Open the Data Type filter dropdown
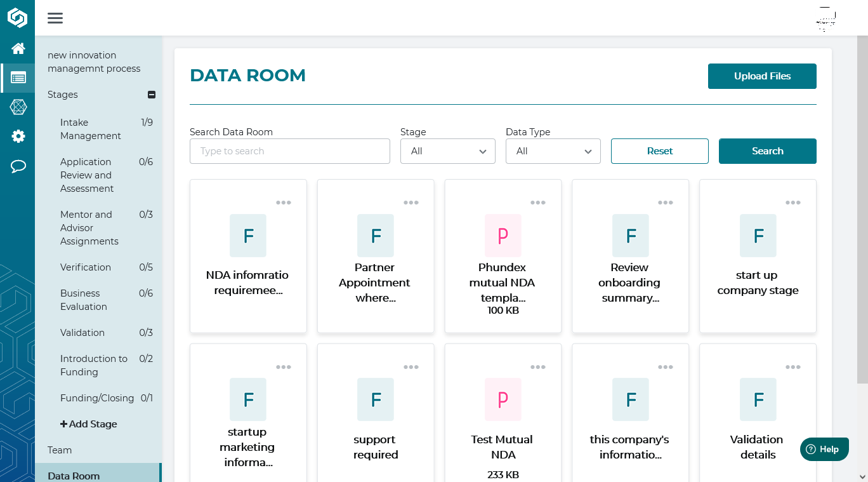Viewport: 868px width, 482px height. pos(553,151)
